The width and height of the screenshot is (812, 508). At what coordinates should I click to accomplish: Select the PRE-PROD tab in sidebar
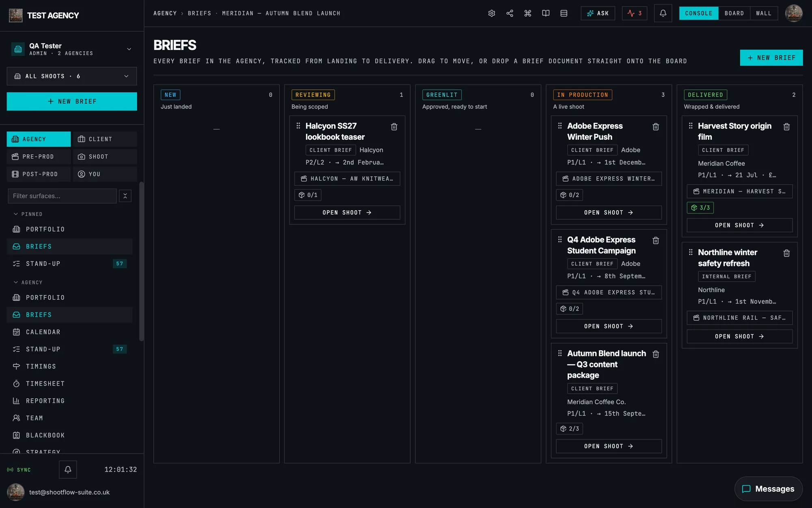coord(39,156)
